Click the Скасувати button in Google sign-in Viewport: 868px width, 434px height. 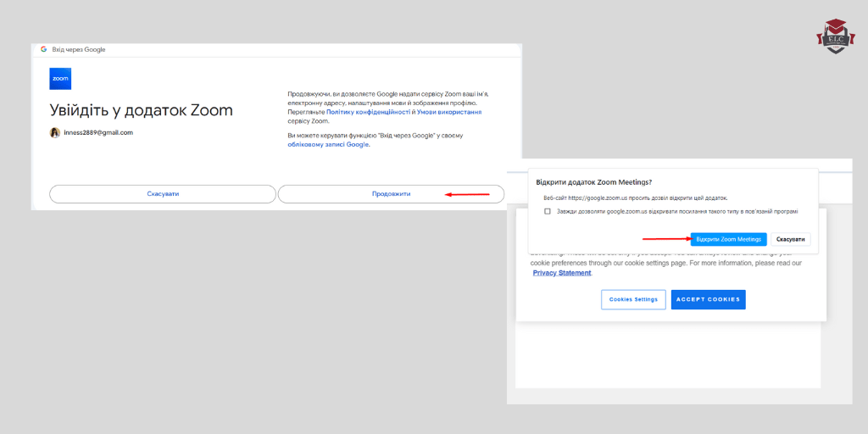pyautogui.click(x=163, y=194)
